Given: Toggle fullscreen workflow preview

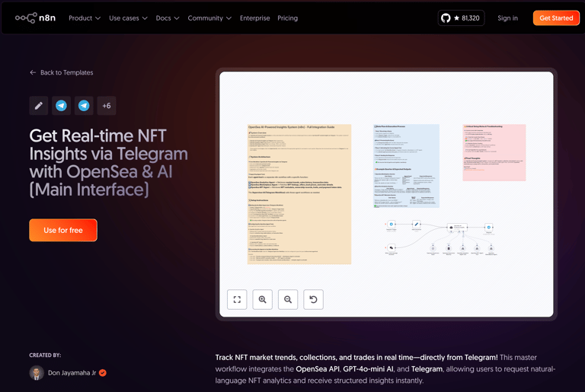Looking at the screenshot, I should 237,299.
